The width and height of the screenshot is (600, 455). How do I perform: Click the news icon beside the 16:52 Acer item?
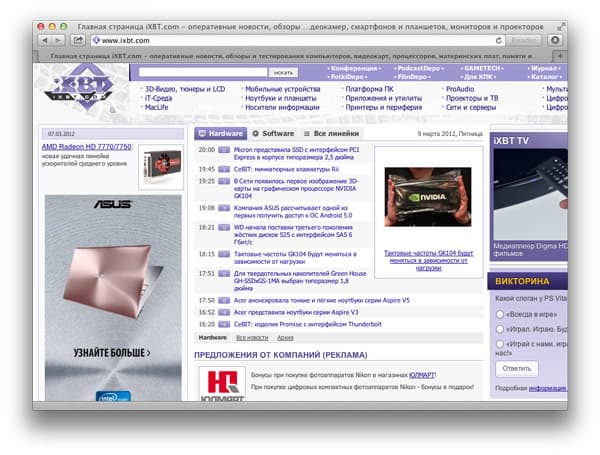[x=224, y=313]
